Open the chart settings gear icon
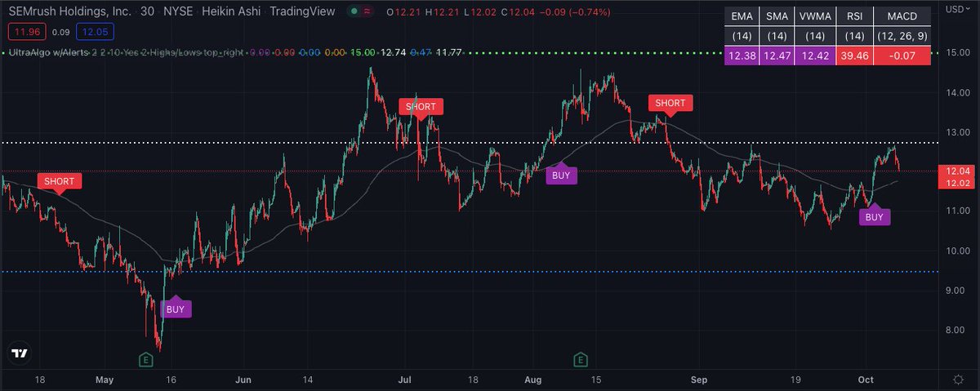This screenshot has width=980, height=391. point(957,380)
